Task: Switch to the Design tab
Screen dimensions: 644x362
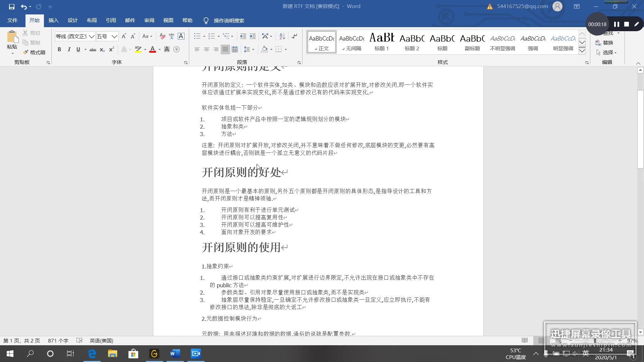Action: [72, 20]
